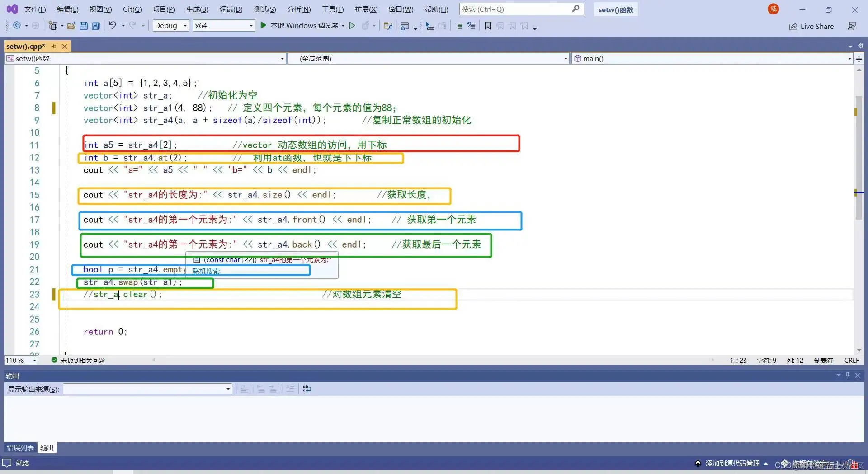This screenshot has width=868, height=474.
Task: Close the setw().cpp tab
Action: 65,46
